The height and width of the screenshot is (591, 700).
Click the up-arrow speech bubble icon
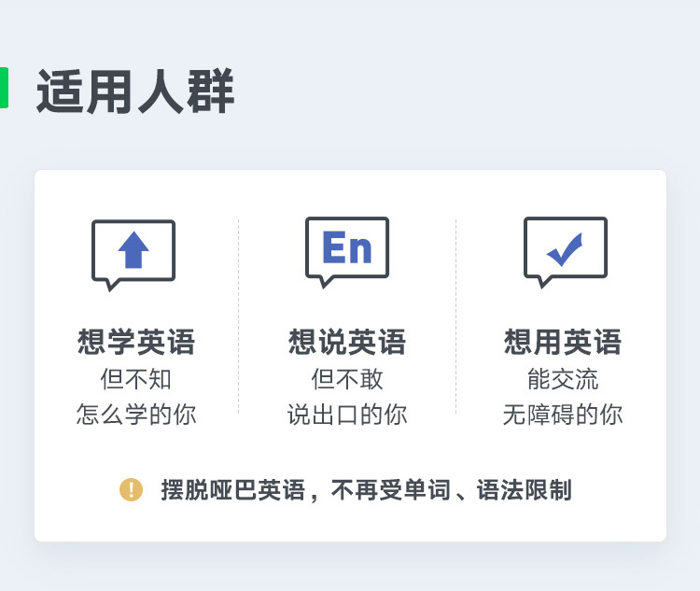pos(133,256)
